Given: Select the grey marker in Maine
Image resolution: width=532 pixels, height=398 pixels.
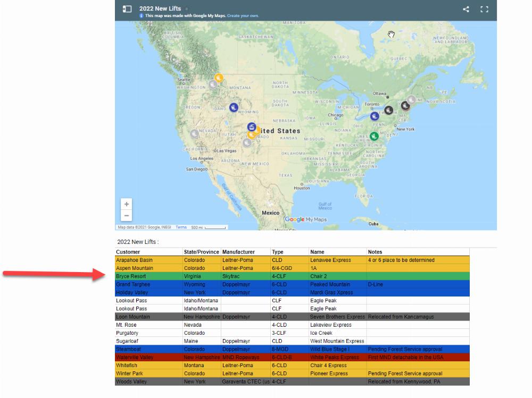Looking at the screenshot, I should [x=411, y=100].
